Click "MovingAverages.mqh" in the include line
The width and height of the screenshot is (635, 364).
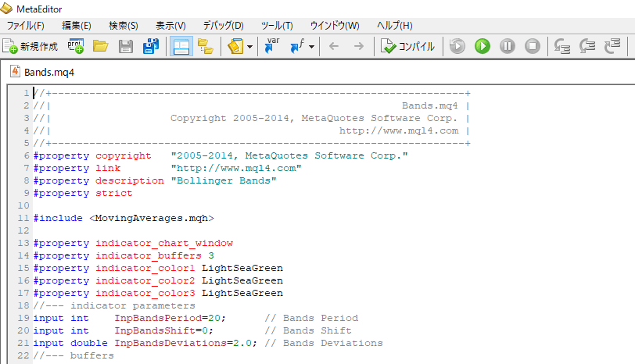pos(152,218)
